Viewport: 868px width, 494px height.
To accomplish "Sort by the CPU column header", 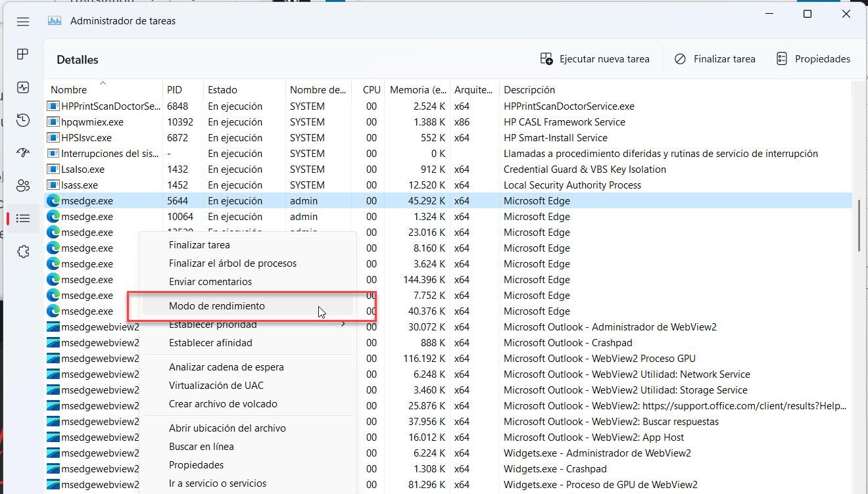I will [x=369, y=89].
